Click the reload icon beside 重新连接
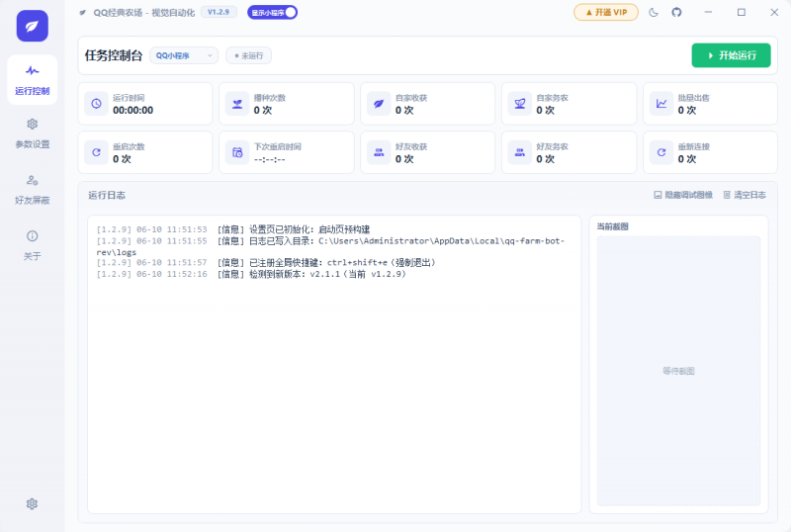791x532 pixels. pos(661,152)
